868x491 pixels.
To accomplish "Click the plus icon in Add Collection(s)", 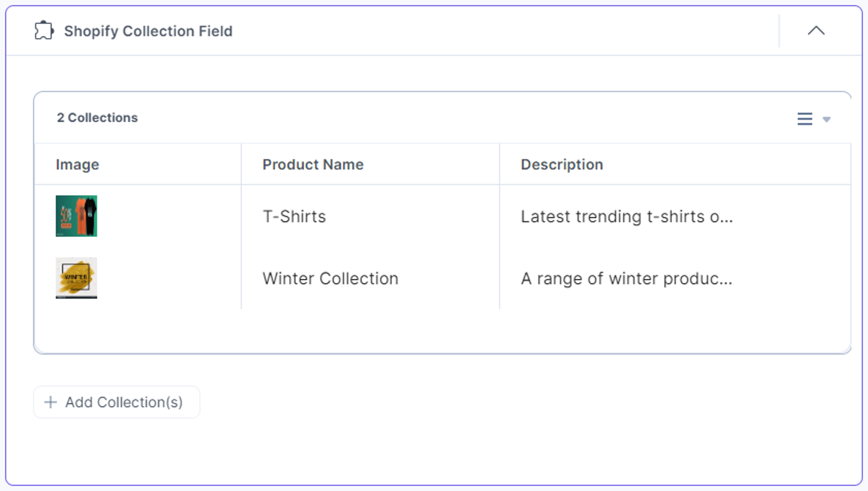I will point(51,402).
